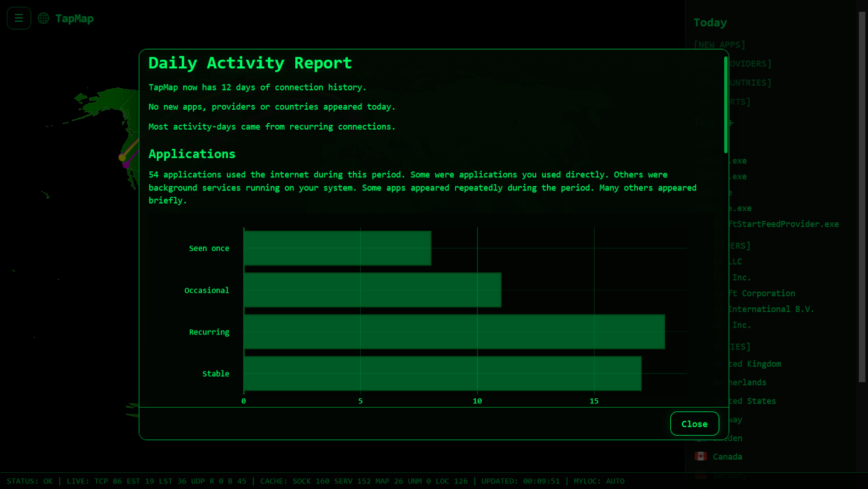Click the purple map marker dot
Screen dimensions: 868x489
[x=126, y=164]
